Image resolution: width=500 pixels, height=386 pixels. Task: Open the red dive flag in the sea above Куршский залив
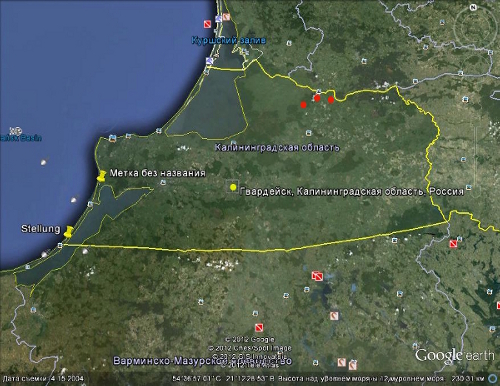click(208, 24)
